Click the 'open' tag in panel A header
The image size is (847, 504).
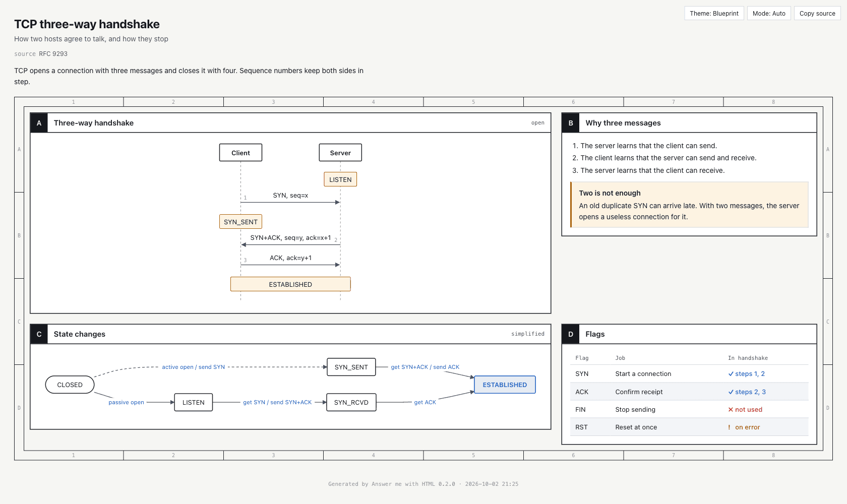(x=537, y=123)
